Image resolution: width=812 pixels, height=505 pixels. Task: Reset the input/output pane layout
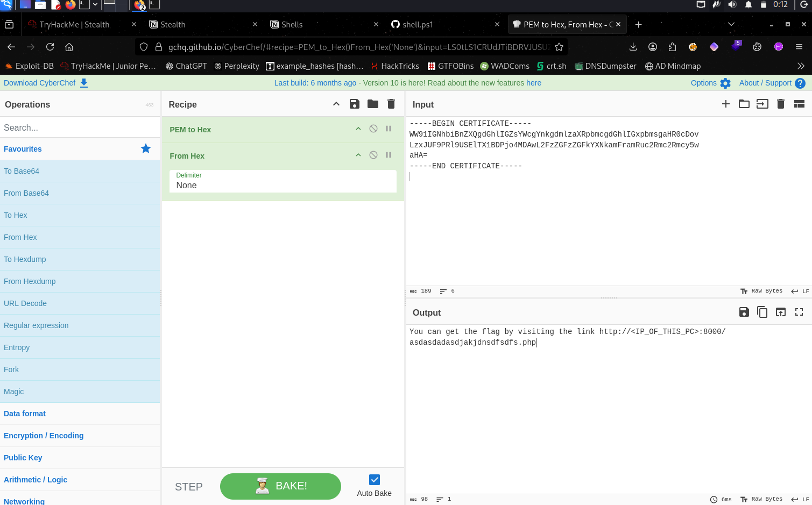799,104
